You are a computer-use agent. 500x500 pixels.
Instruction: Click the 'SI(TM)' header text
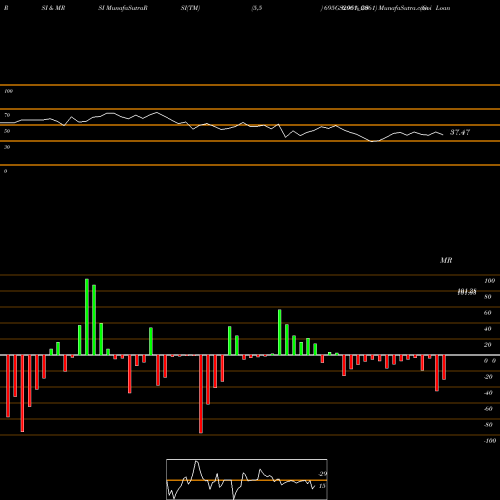(190, 8)
